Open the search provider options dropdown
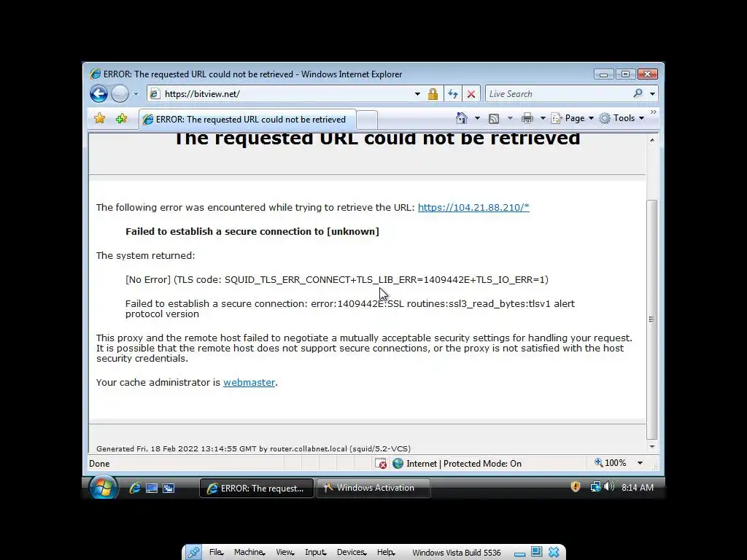This screenshot has width=747, height=560. [x=653, y=94]
